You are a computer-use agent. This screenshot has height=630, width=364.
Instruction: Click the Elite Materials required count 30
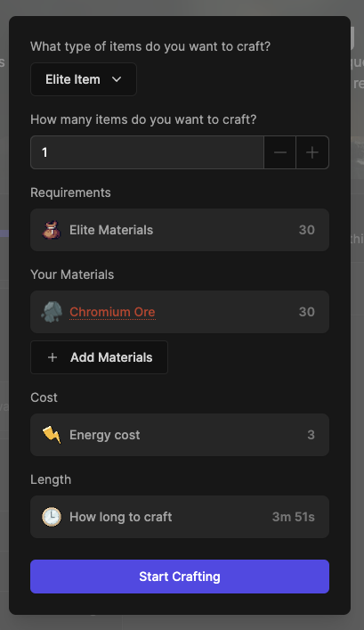coord(307,230)
